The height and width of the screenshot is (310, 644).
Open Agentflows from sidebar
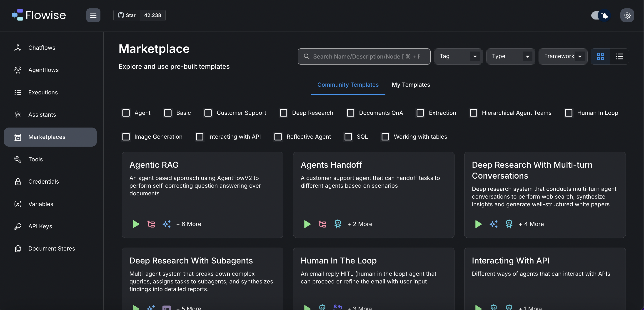(x=43, y=70)
